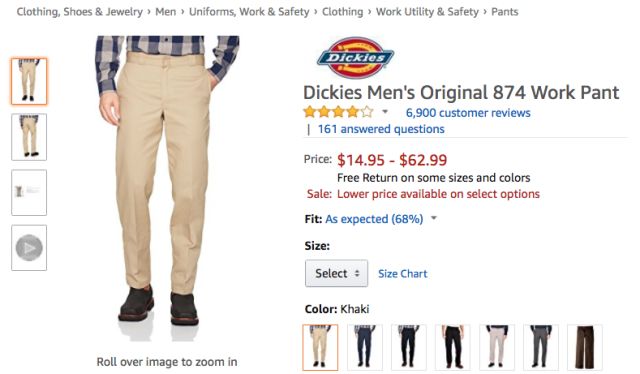Select the third product detail thumbnail
The width and height of the screenshot is (640, 374).
(29, 192)
